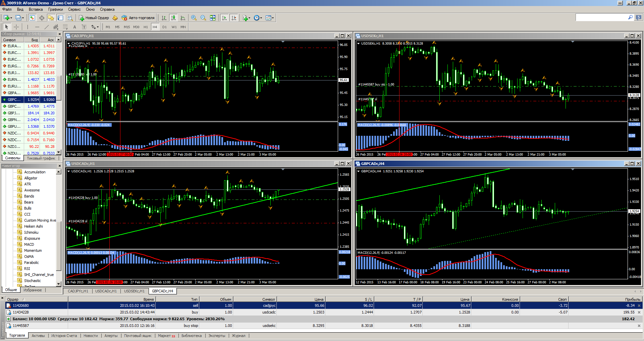The width and height of the screenshot is (644, 341).
Task: Open CADJPYc chart header triangle menu
Action: coord(69,44)
